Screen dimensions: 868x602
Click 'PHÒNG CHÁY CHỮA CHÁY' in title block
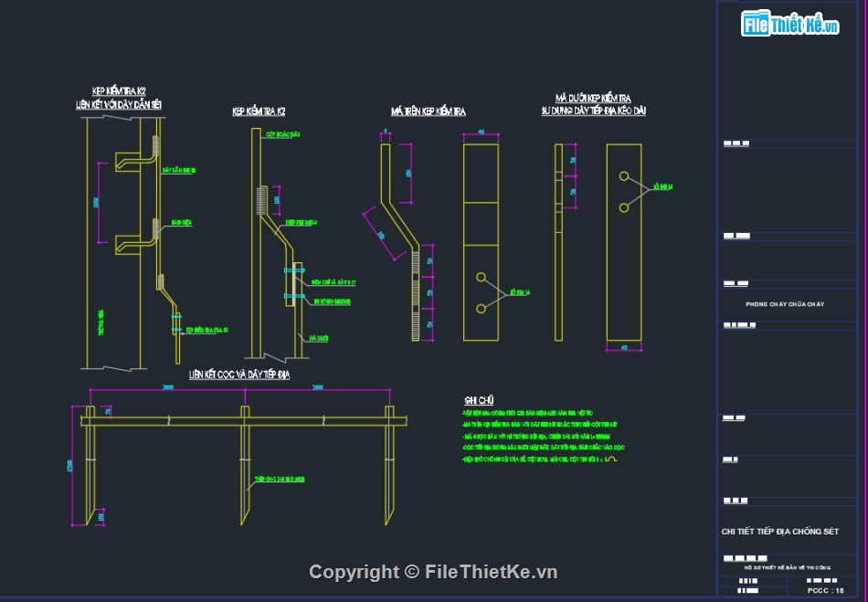785,304
